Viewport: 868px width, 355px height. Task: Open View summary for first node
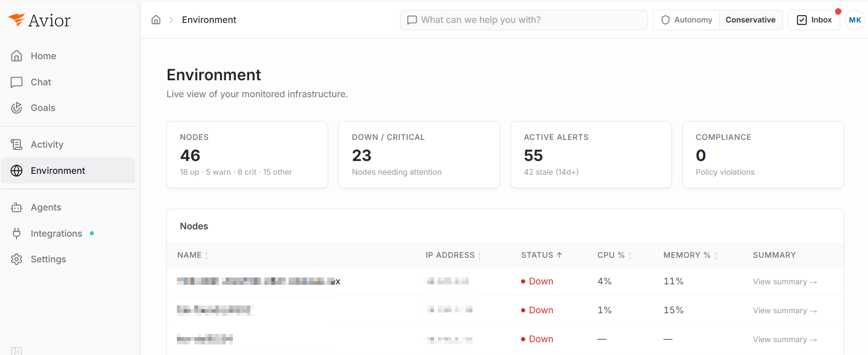[785, 282]
